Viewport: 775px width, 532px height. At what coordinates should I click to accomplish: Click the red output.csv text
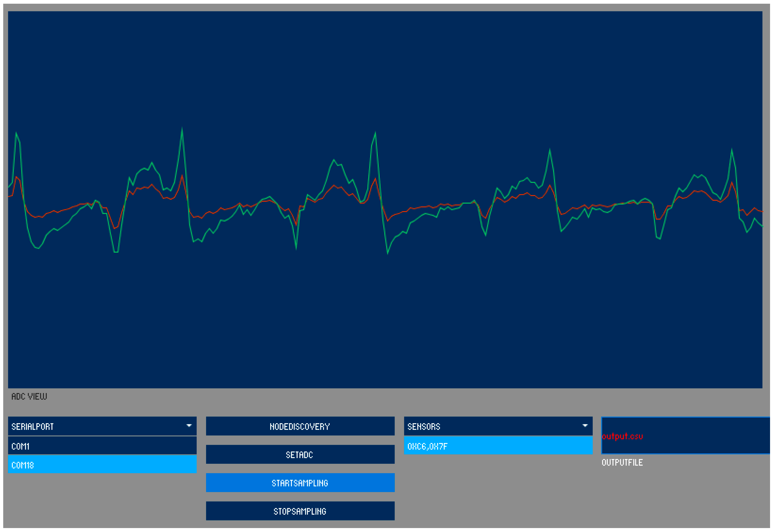[x=622, y=436]
